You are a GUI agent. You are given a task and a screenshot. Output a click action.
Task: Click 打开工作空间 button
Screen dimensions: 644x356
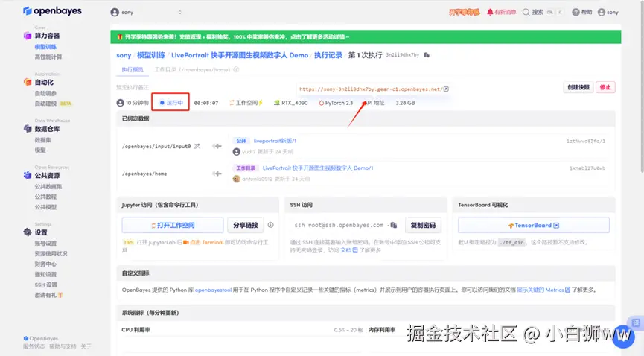pyautogui.click(x=173, y=225)
